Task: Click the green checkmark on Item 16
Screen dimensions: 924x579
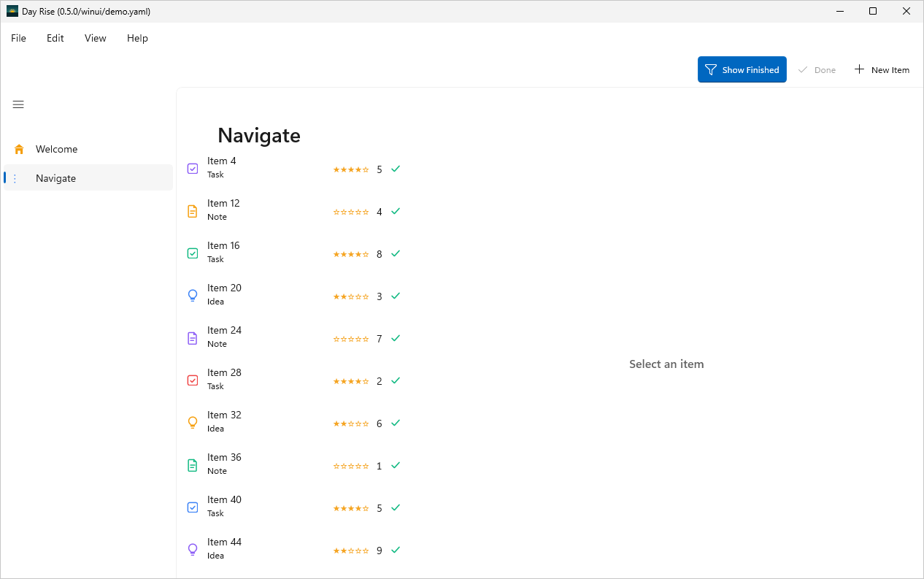Action: click(x=396, y=253)
